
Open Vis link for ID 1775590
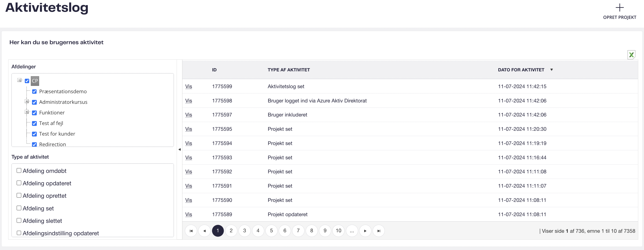click(189, 200)
